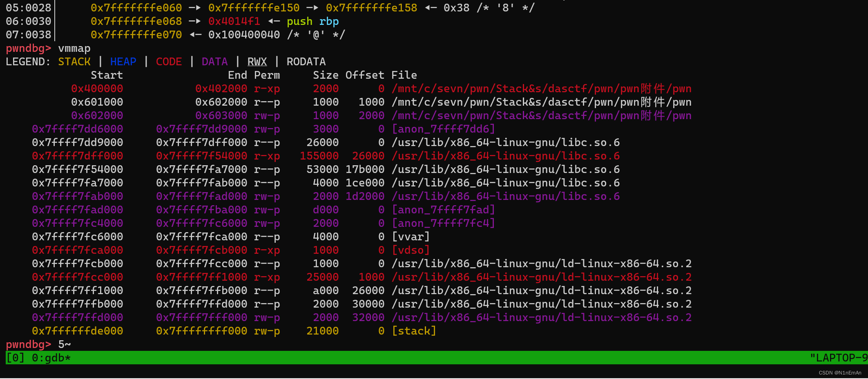Click the [vdso] mapping entry
The width and height of the screenshot is (868, 379).
(411, 250)
